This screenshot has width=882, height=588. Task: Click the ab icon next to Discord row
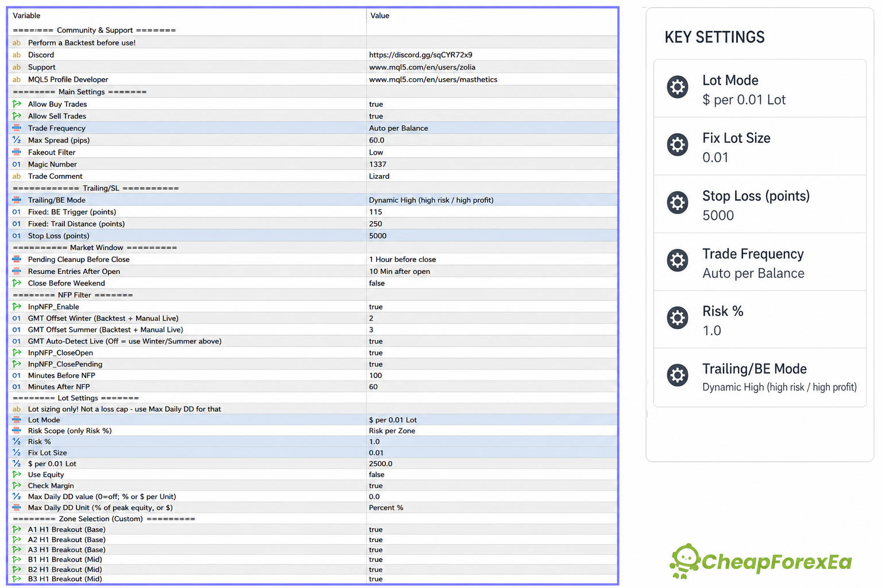click(17, 55)
